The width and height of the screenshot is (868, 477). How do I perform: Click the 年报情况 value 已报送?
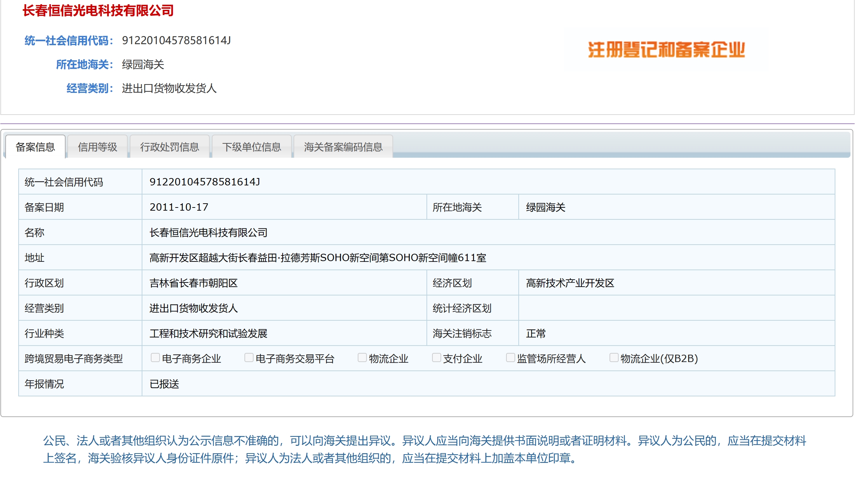tap(164, 384)
